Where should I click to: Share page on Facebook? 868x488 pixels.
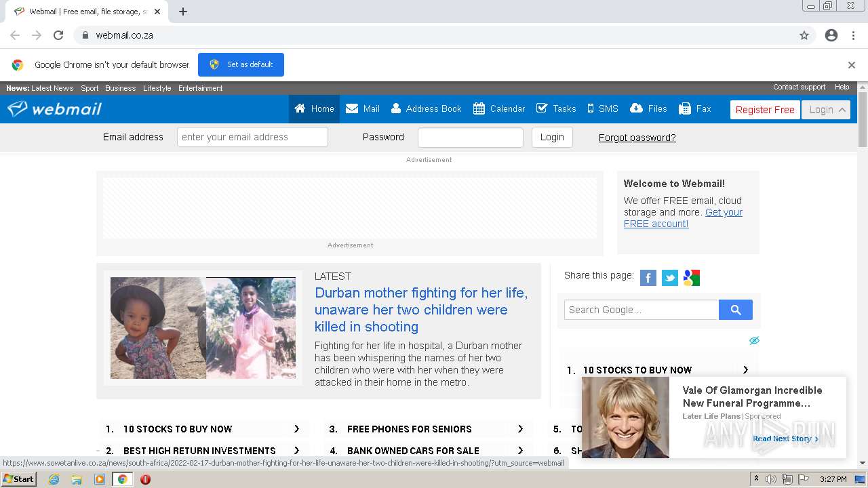648,278
